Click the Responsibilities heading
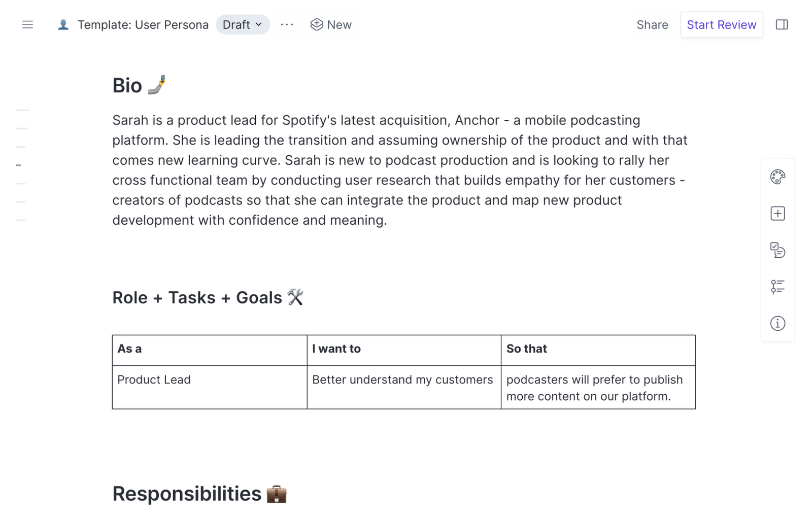Viewport: 812px width, 519px height. (x=187, y=493)
